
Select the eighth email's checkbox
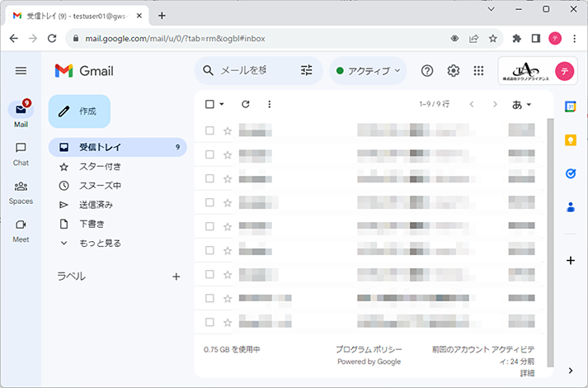point(209,298)
